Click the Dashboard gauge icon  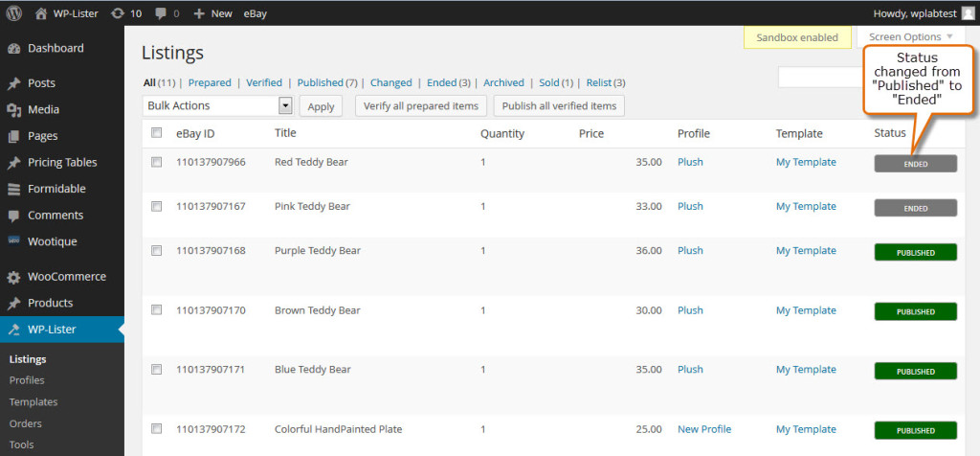tap(13, 49)
